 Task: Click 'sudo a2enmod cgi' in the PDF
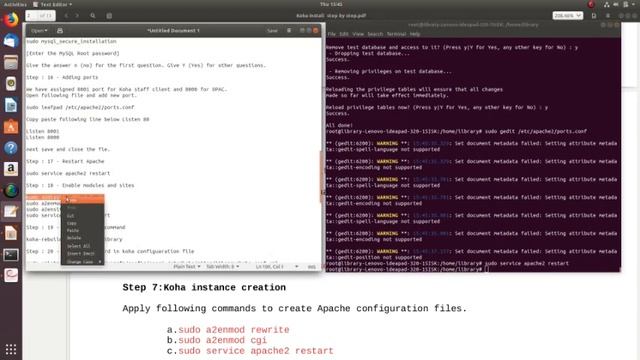click(222, 340)
